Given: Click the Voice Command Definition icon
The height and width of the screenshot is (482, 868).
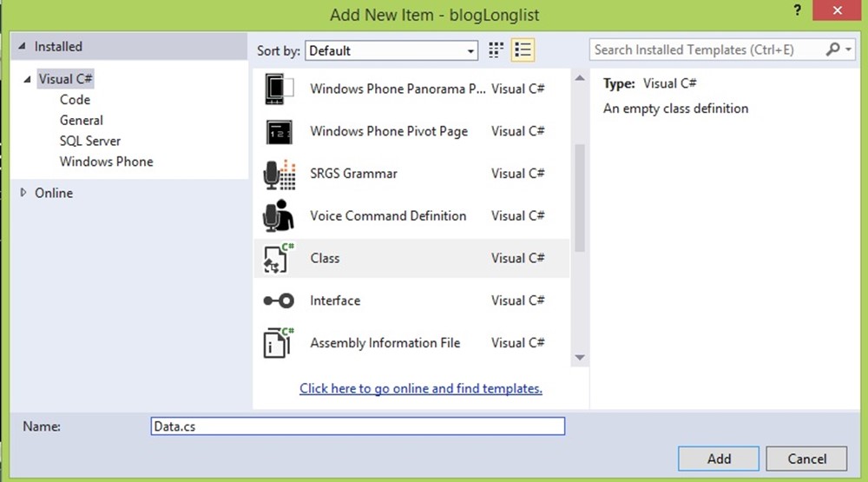Looking at the screenshot, I should pos(279,216).
